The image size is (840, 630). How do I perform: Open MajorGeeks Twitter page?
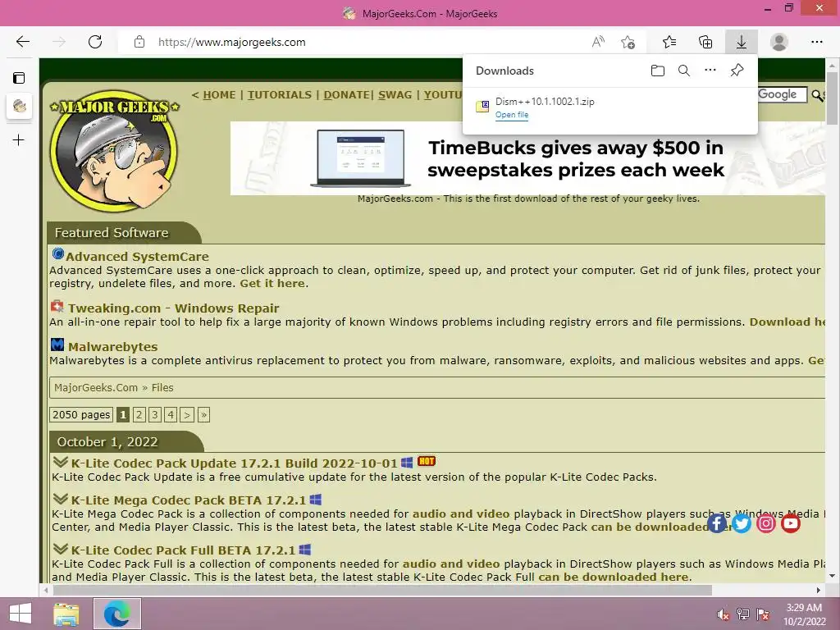point(741,523)
